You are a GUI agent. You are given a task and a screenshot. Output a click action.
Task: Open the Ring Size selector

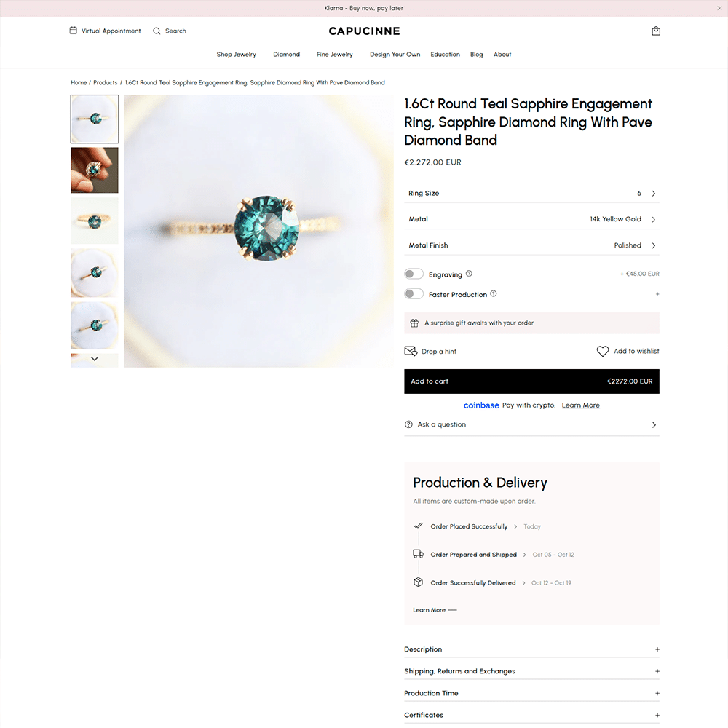(x=531, y=193)
